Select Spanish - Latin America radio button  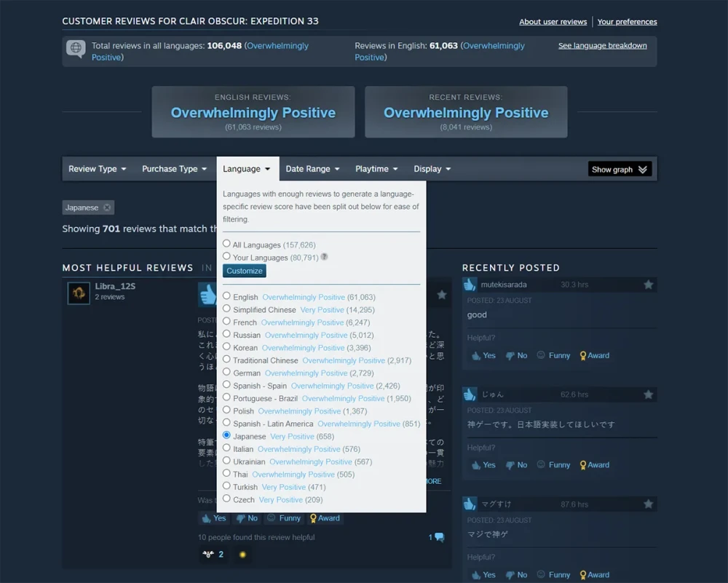226,422
